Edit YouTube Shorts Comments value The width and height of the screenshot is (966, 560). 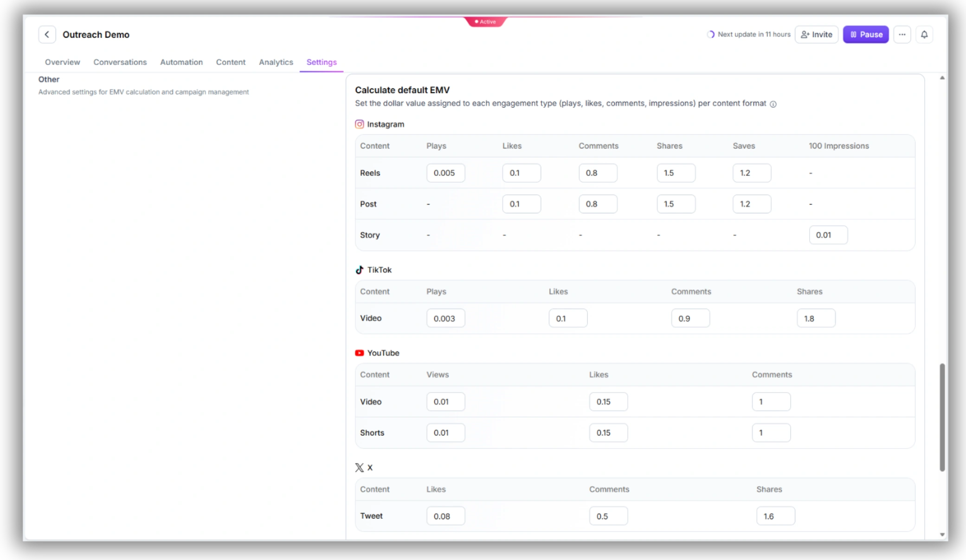pos(771,433)
